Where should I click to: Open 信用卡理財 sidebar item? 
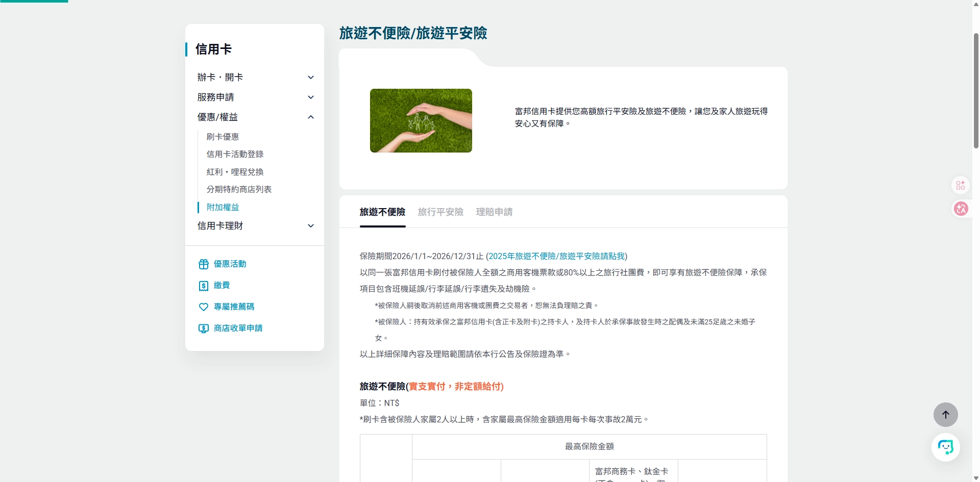coord(220,226)
